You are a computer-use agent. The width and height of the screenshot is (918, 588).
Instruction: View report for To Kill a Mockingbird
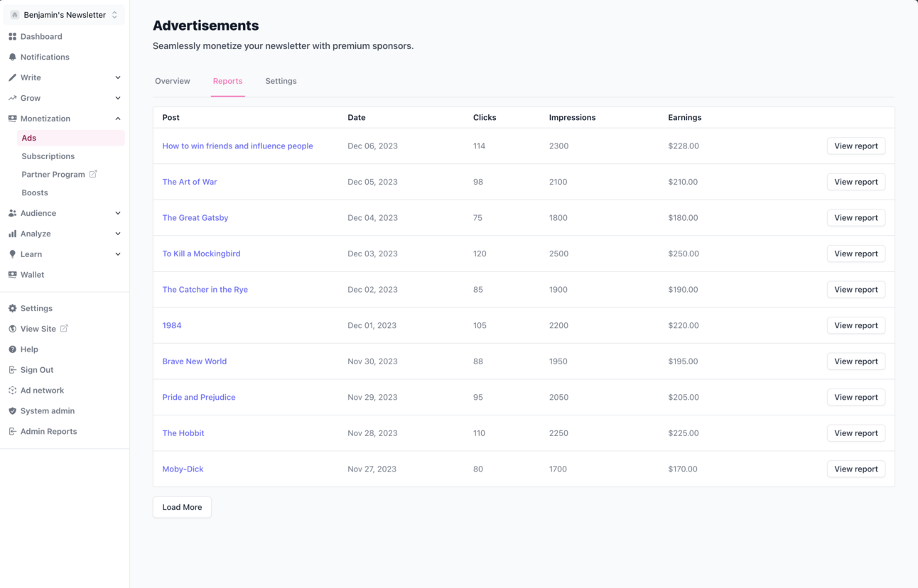[x=856, y=254]
